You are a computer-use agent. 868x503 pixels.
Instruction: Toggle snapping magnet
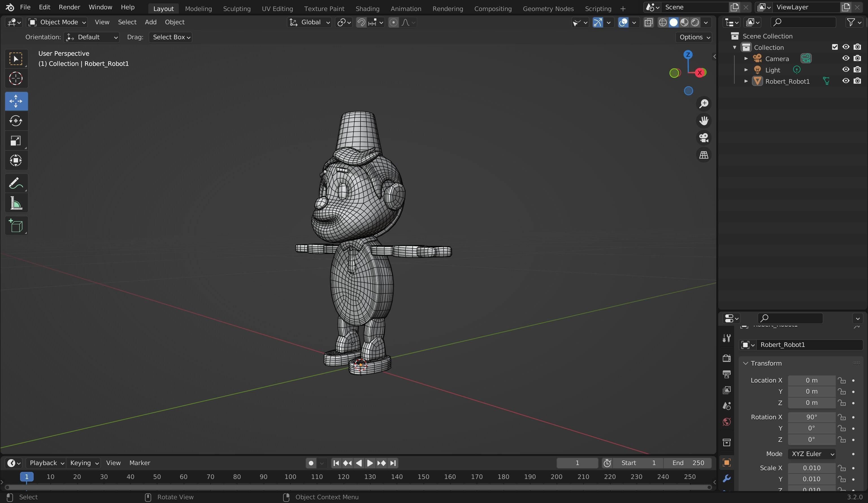pos(361,22)
